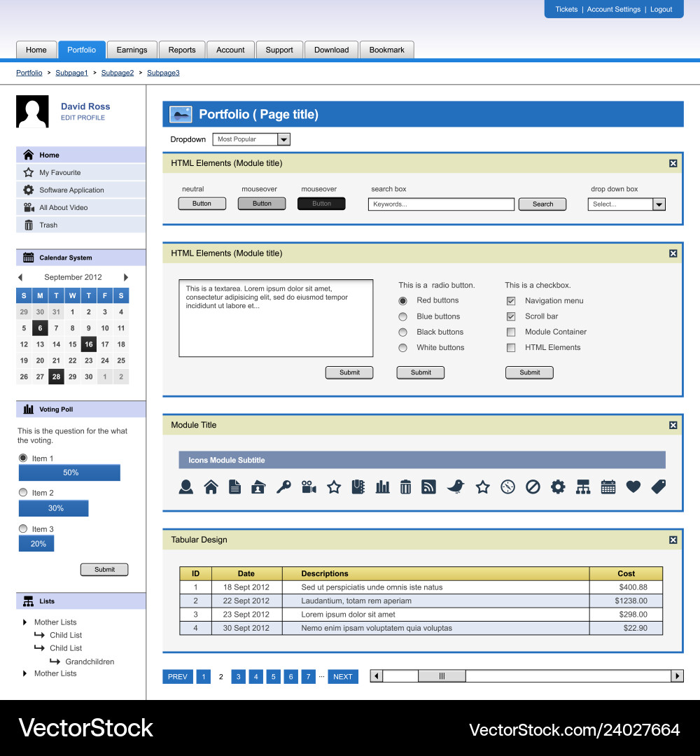Select Item 3 in the voting poll
Screen dimensions: 700x756
point(22,528)
